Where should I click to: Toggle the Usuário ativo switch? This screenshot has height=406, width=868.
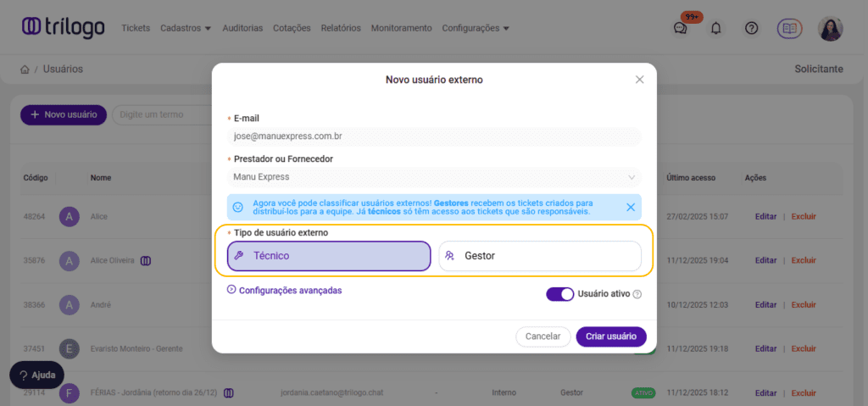click(x=559, y=294)
